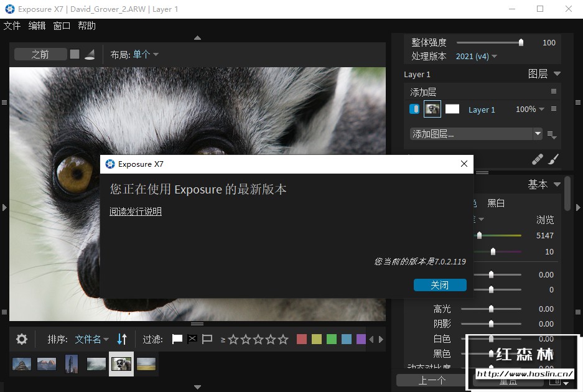Open the 处理版本 2021 (v4) dropdown
The height and width of the screenshot is (392, 583).
click(x=476, y=56)
